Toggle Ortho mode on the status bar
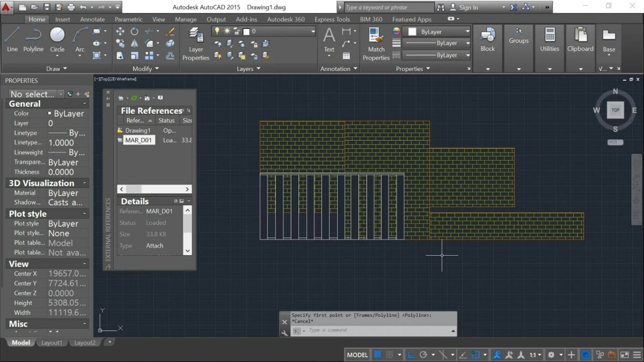The height and width of the screenshot is (362, 644). pyautogui.click(x=412, y=354)
